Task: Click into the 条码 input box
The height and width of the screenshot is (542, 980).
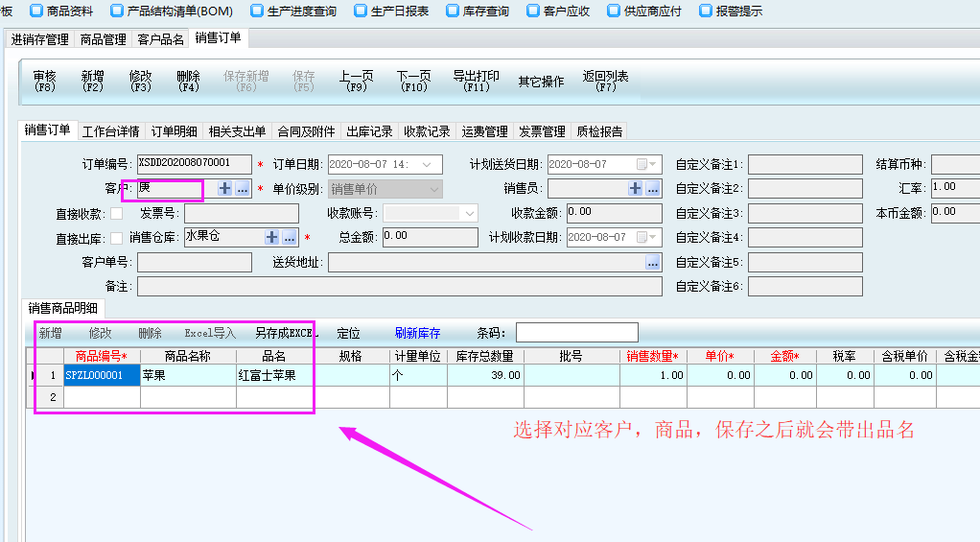Action: click(x=576, y=333)
